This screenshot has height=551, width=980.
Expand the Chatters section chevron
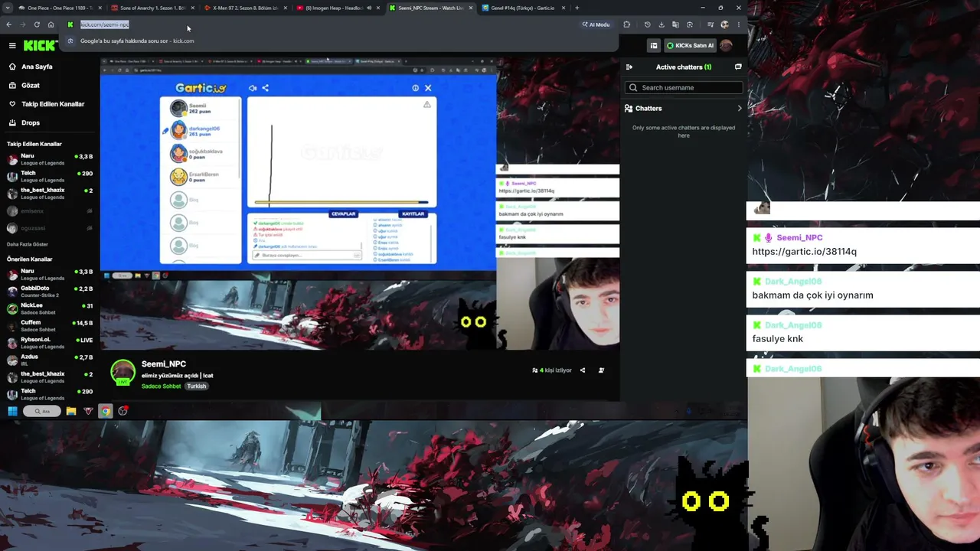740,109
